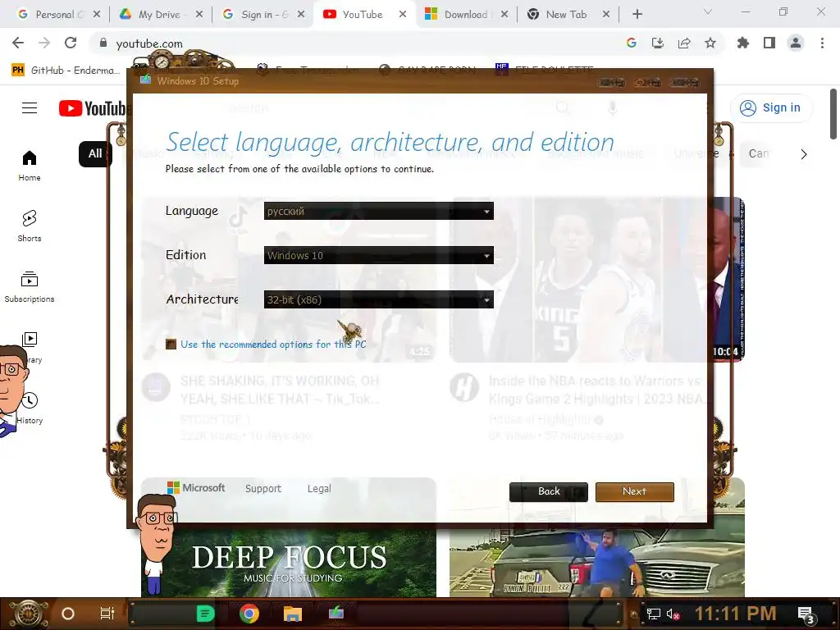Open the Chrome tab search chevron
Viewport: 840px width, 630px height.
(708, 11)
